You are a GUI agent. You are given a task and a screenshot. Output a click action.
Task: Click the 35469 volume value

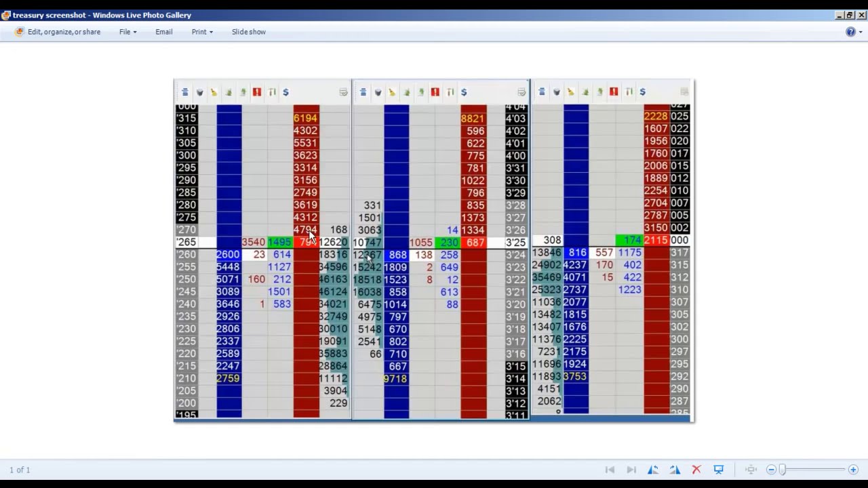click(x=547, y=277)
